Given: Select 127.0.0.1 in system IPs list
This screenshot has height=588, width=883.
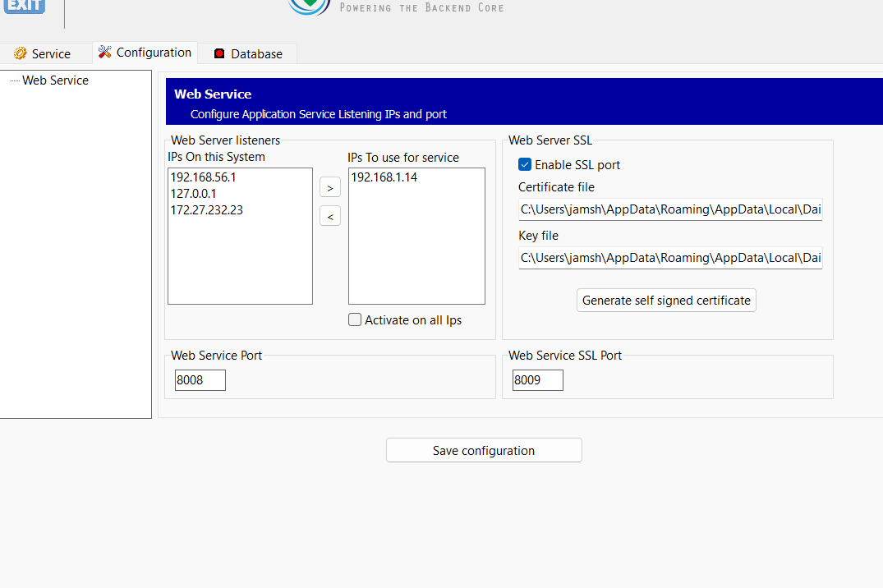Looking at the screenshot, I should pyautogui.click(x=193, y=194).
